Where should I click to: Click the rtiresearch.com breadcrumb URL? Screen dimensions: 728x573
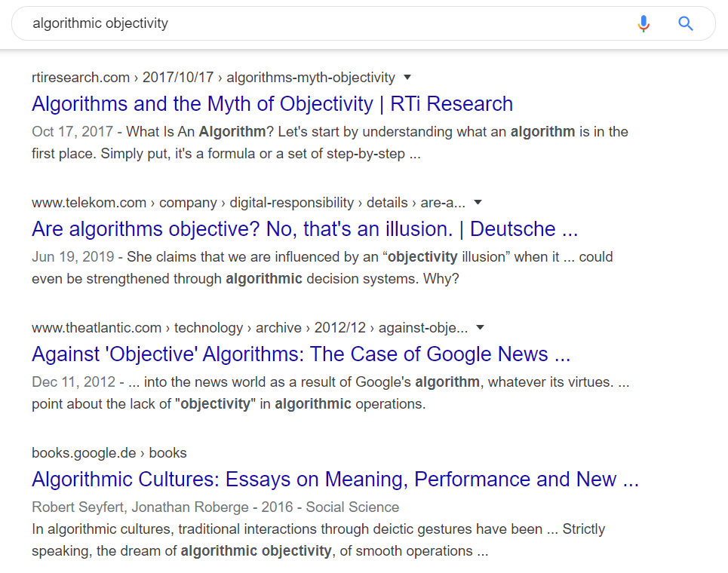coord(213,78)
